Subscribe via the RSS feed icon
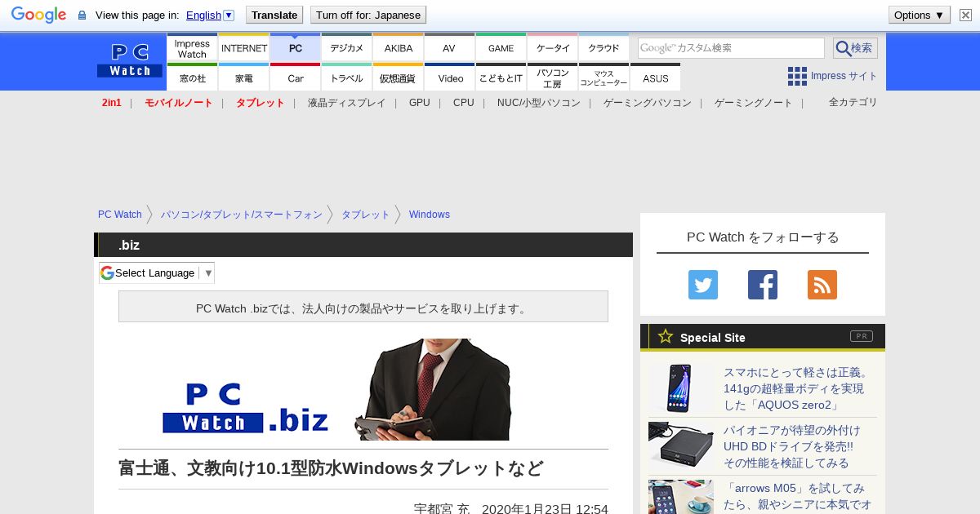This screenshot has width=980, height=514. (822, 285)
